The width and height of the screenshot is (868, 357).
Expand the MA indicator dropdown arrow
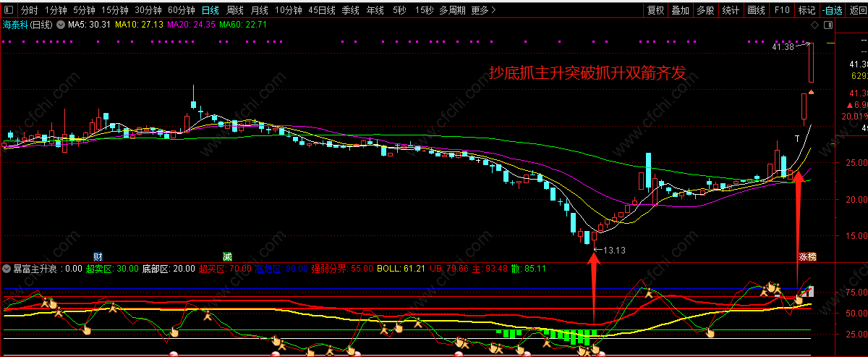(61, 25)
